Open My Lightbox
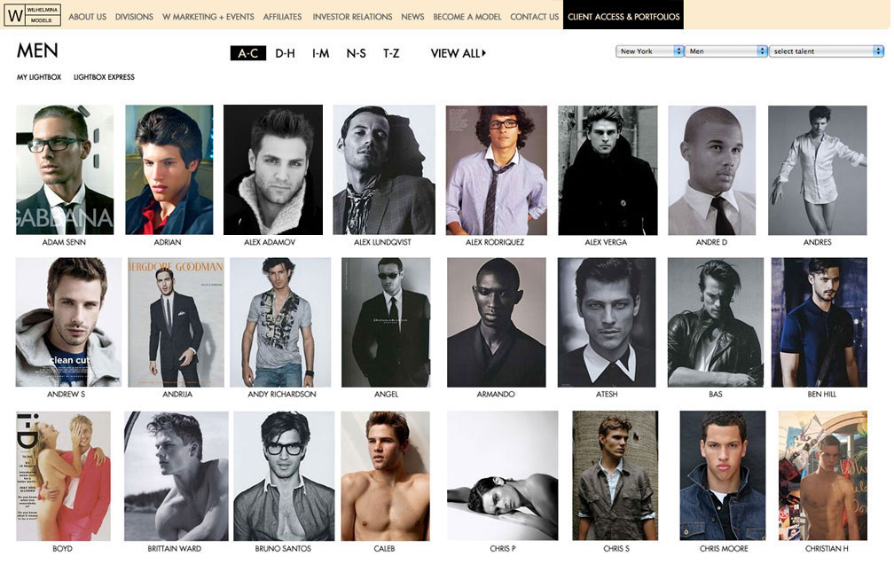The image size is (894, 588). pyautogui.click(x=39, y=77)
